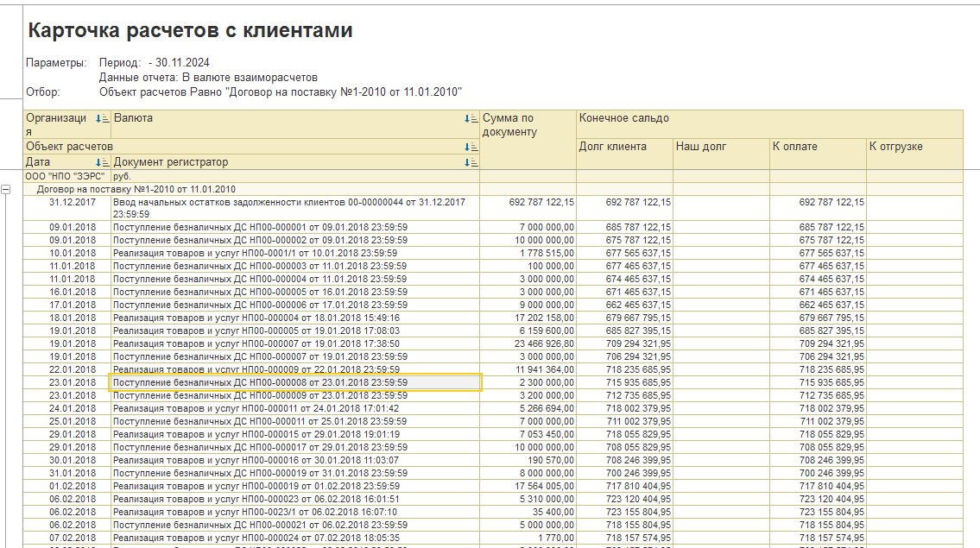This screenshot has height=548, width=980.
Task: Open Реализация товаров и услуг НП00-0001/1 document
Action: pyautogui.click(x=255, y=253)
